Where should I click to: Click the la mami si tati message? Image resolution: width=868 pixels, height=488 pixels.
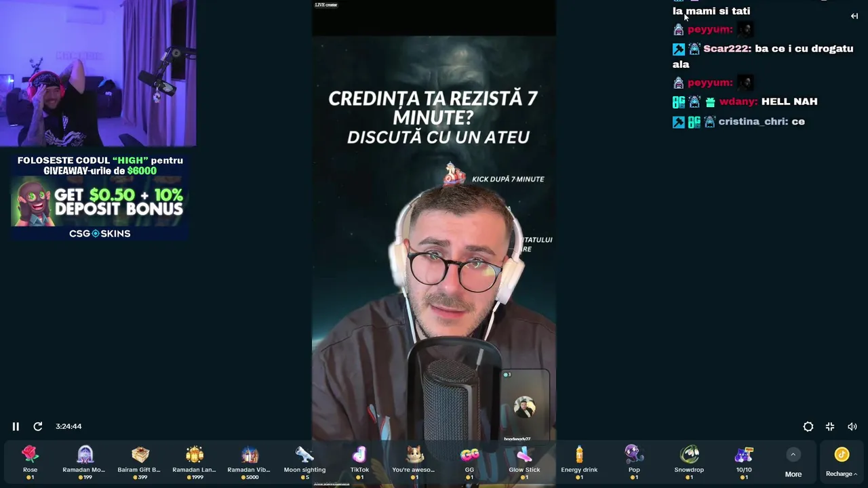click(x=711, y=11)
